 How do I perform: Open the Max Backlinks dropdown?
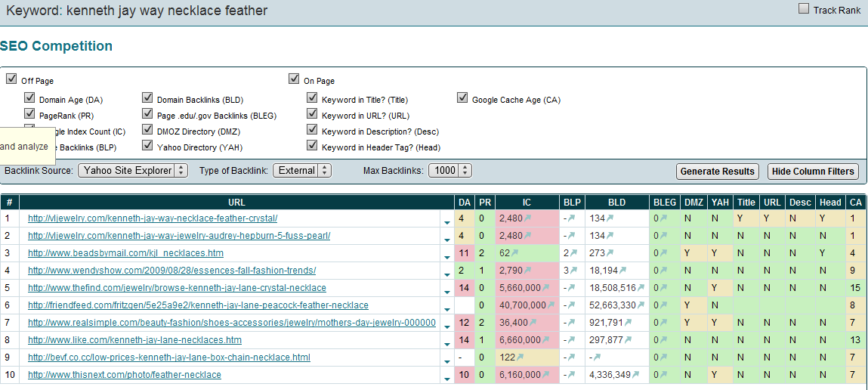pos(449,171)
